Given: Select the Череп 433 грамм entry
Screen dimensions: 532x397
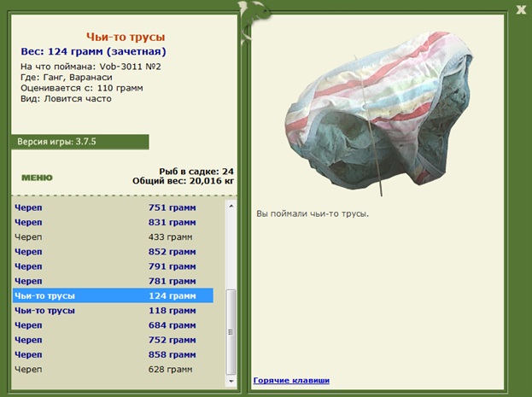Looking at the screenshot, I should click(113, 236).
